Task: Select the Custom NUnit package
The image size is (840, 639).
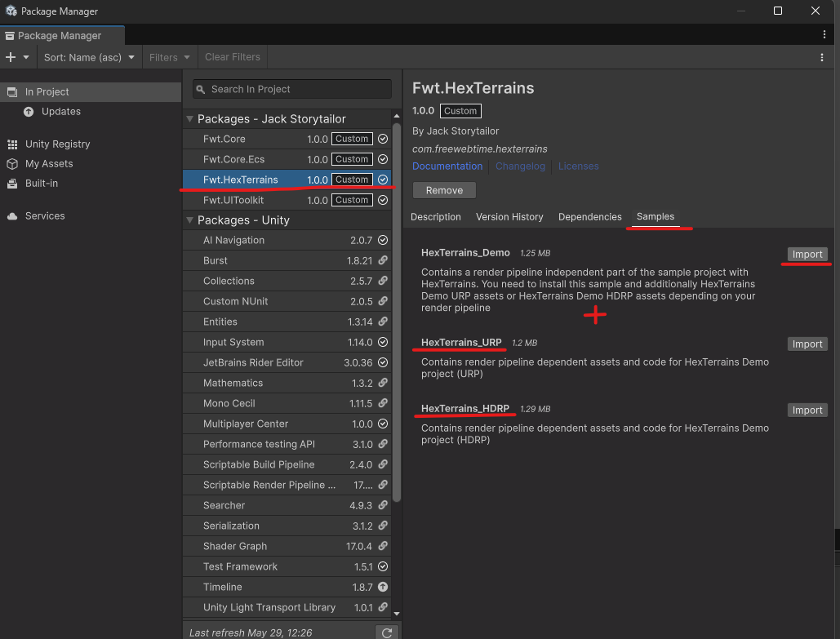Action: click(x=287, y=302)
